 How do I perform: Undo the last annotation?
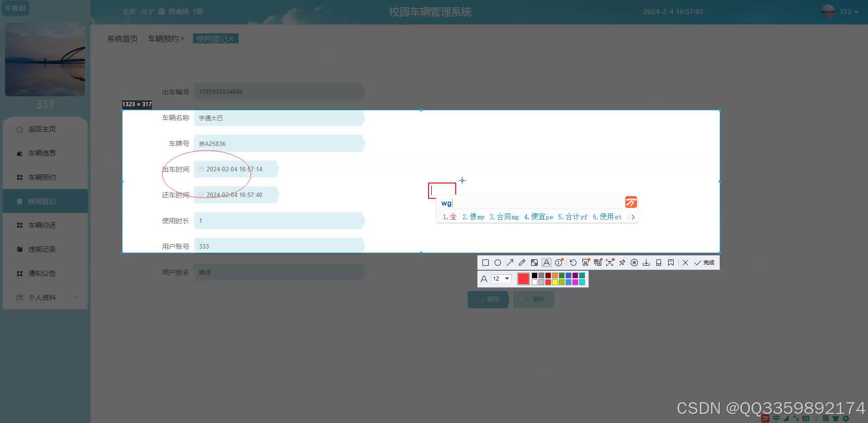[573, 263]
